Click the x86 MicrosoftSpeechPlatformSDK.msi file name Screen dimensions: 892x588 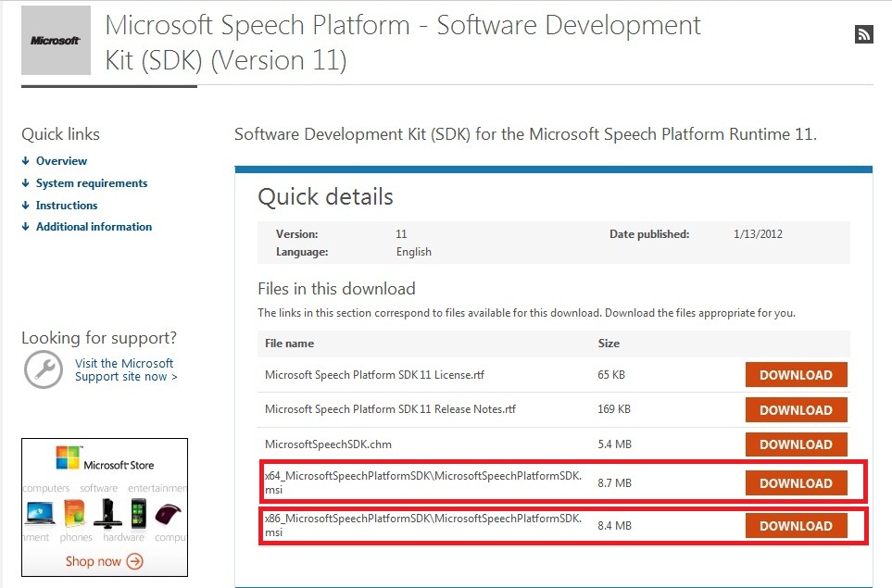pyautogui.click(x=423, y=525)
